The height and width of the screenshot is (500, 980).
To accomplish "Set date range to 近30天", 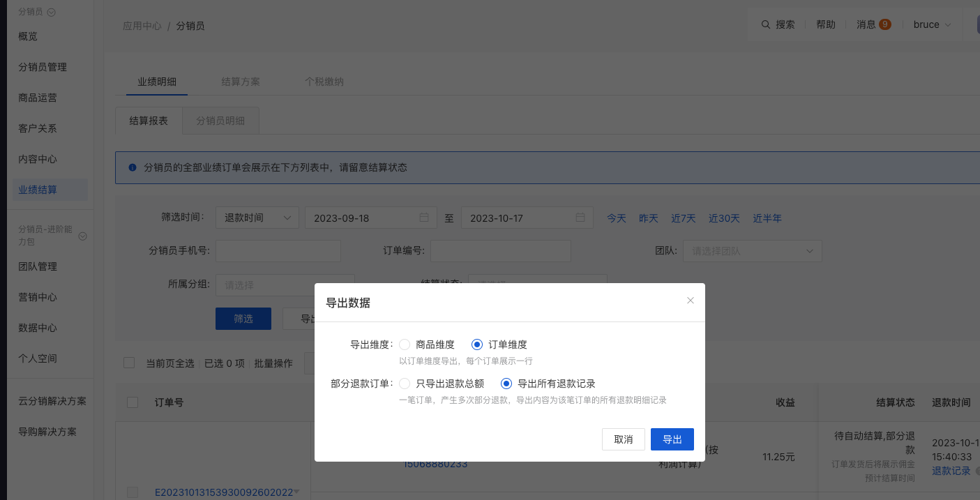I will (x=724, y=218).
